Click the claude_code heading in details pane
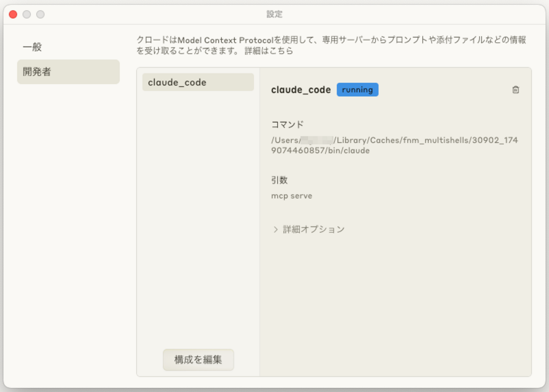Viewport: 549px width, 392px height. click(x=301, y=89)
